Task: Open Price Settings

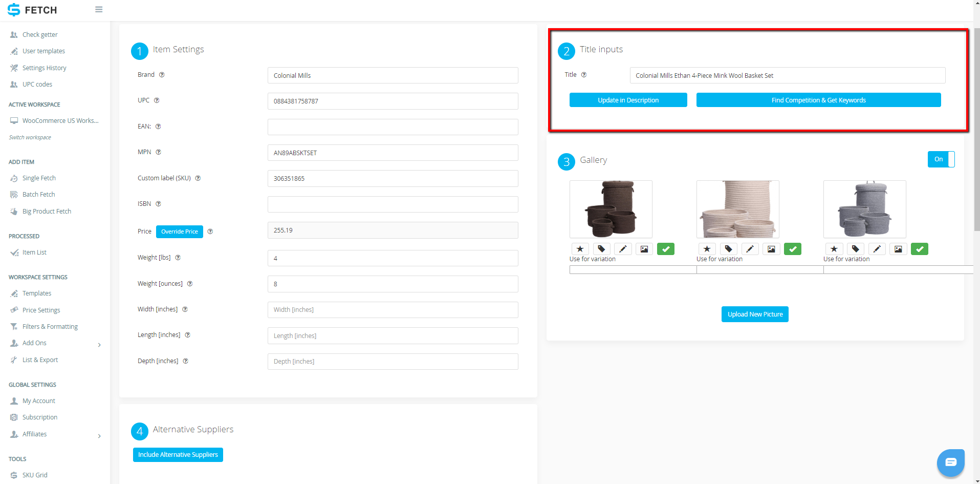Action: [41, 310]
